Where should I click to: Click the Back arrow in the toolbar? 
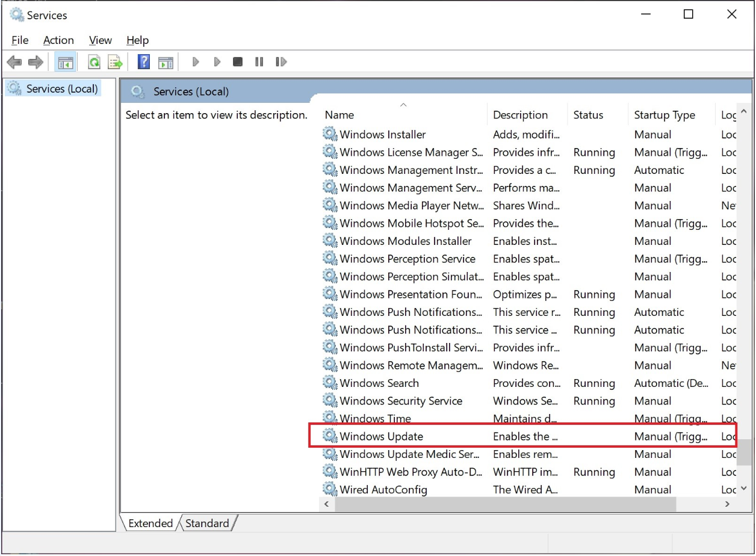point(14,62)
